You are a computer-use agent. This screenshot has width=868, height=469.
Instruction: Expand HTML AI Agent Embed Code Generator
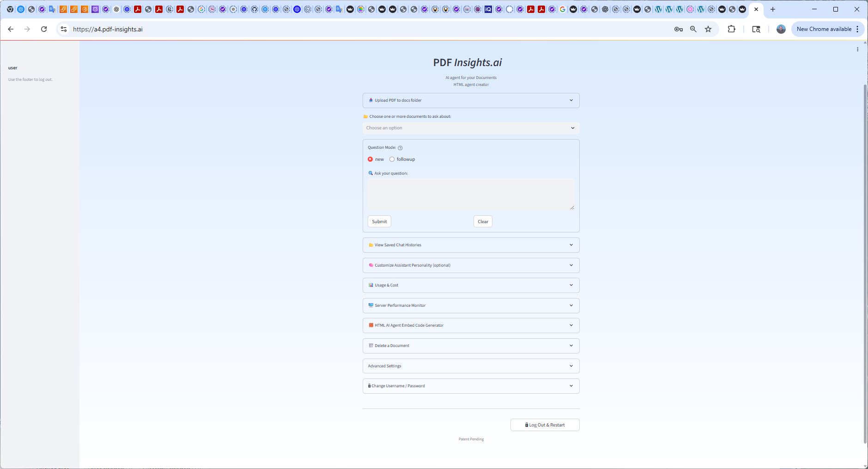470,325
